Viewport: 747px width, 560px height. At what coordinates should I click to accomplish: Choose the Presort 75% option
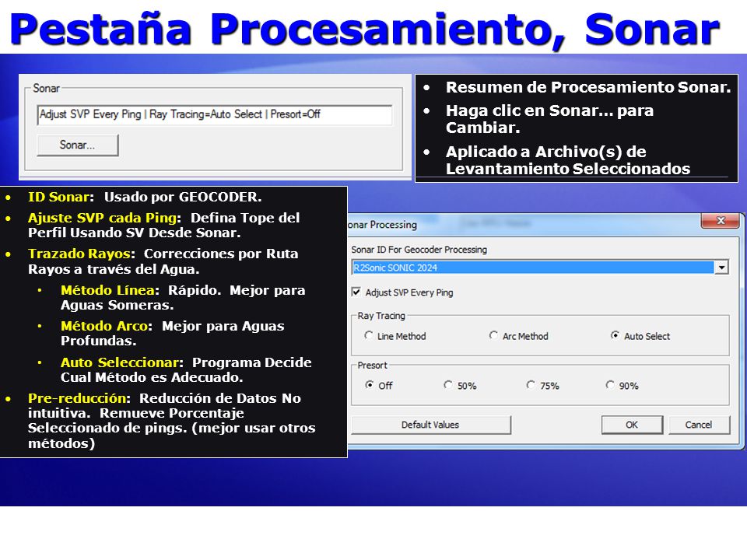(x=531, y=385)
